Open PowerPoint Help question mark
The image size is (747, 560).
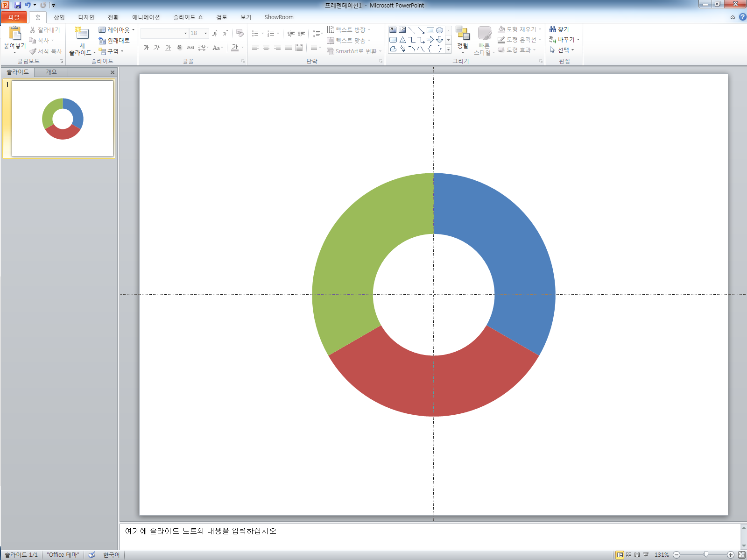(743, 17)
